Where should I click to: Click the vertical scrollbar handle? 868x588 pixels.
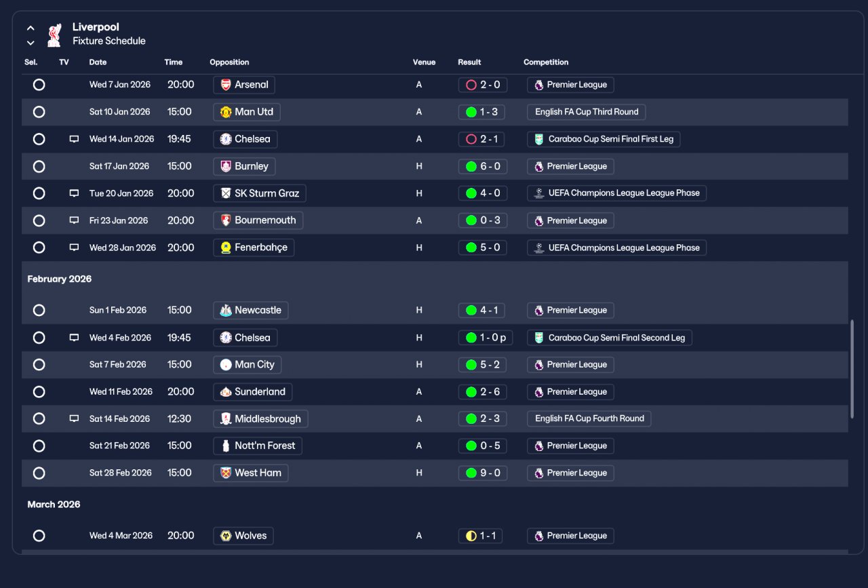(x=852, y=369)
